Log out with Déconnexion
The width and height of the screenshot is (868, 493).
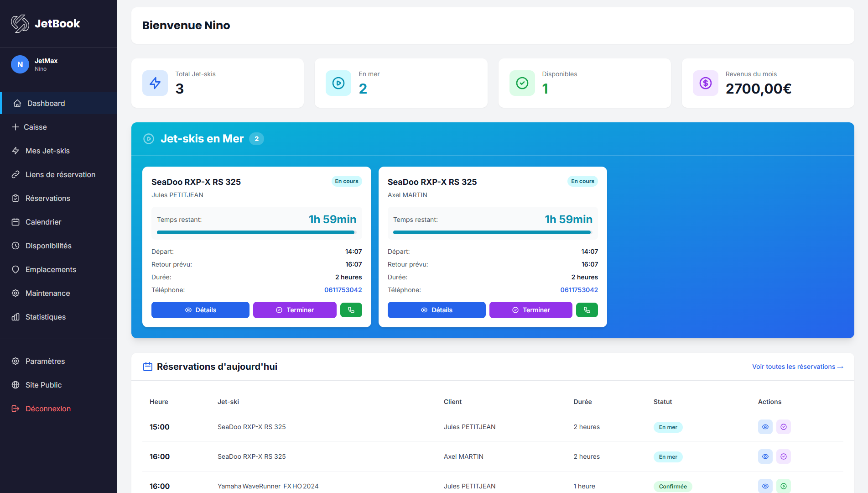tap(48, 409)
